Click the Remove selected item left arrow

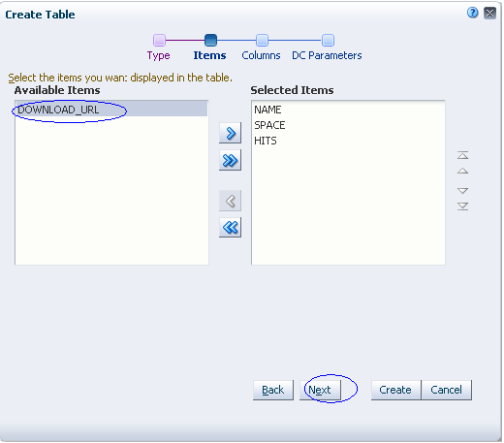pos(230,201)
